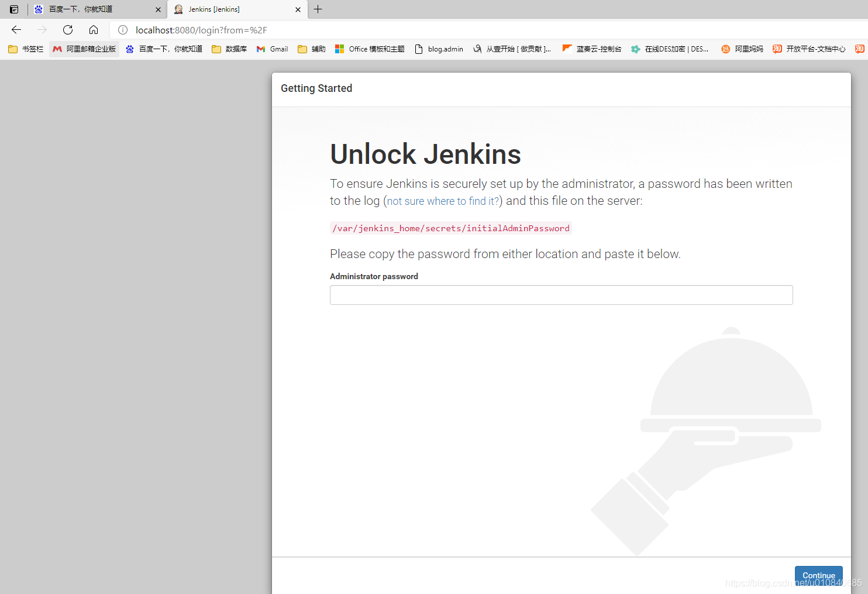
Task: Open the 数据库 bookmark folder
Action: pos(229,49)
